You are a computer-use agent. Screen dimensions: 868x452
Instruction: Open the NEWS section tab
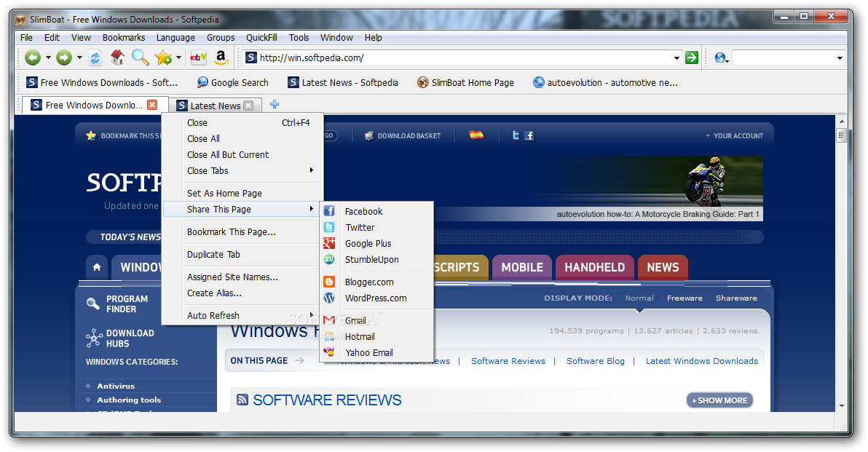pos(663,267)
